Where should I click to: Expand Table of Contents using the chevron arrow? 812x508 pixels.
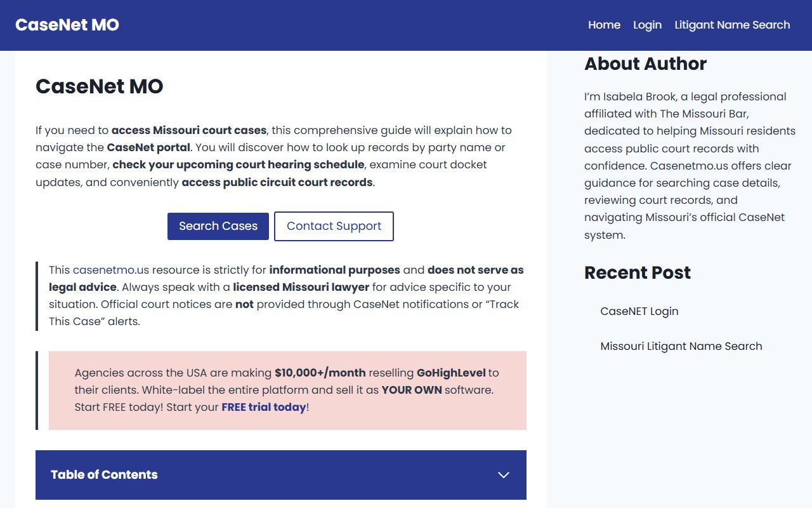pos(504,475)
